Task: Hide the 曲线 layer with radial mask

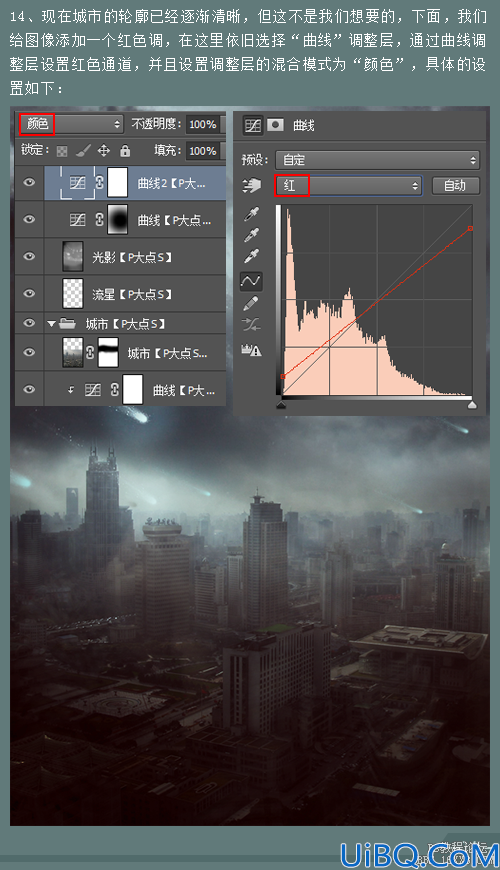Action: tap(29, 219)
